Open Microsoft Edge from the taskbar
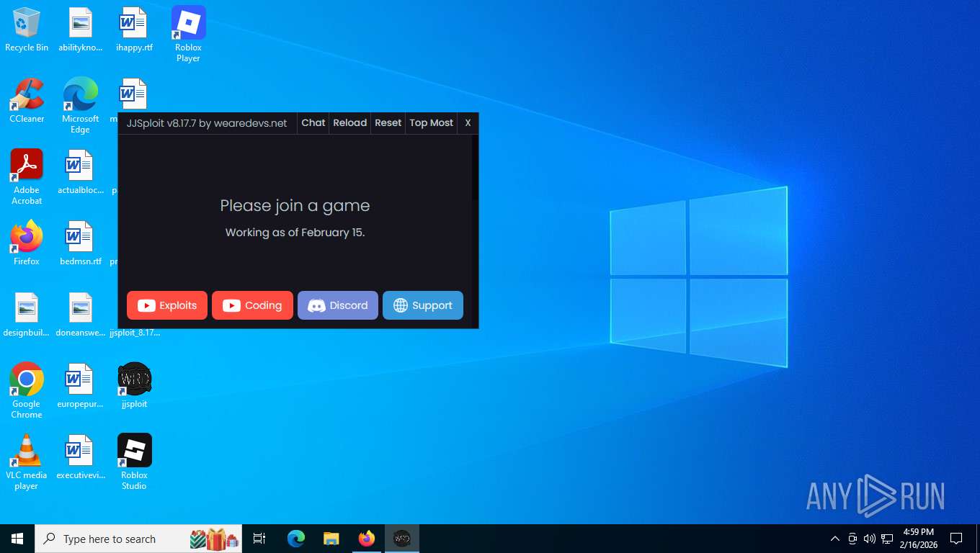 pyautogui.click(x=296, y=539)
